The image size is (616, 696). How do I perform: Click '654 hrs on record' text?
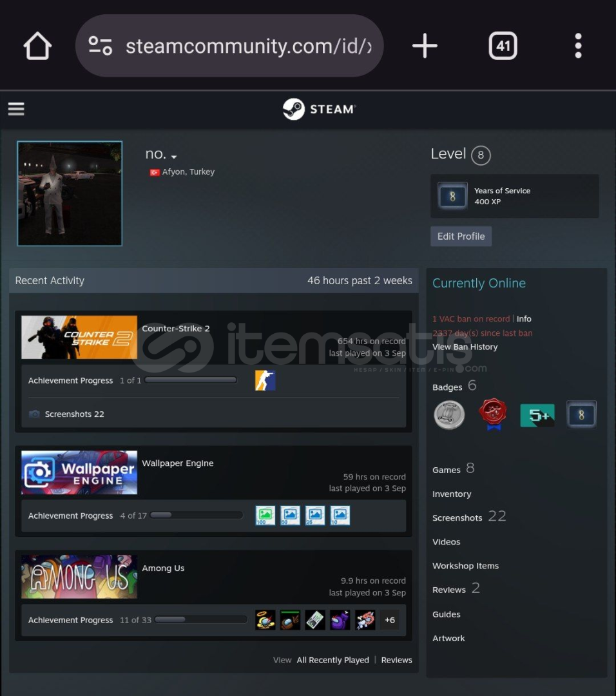coord(371,341)
